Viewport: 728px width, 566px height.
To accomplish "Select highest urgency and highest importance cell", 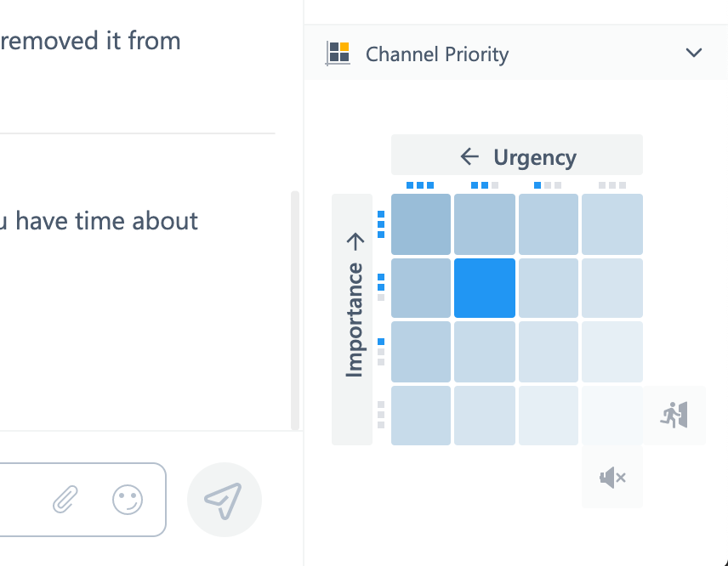I will tap(421, 224).
